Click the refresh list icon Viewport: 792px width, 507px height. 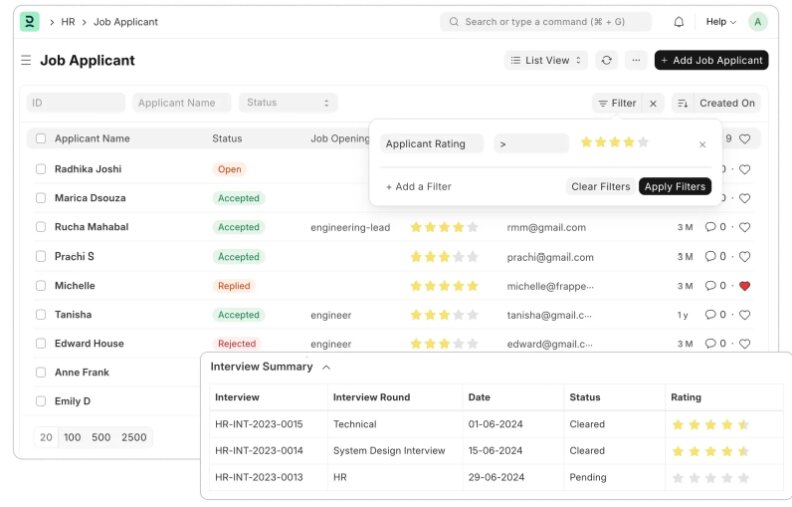point(606,60)
